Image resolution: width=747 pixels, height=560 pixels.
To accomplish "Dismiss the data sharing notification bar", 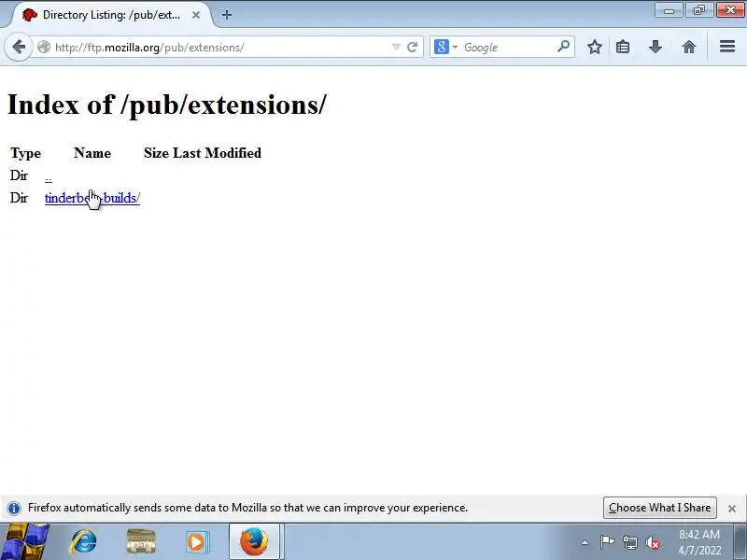I will pyautogui.click(x=732, y=509).
